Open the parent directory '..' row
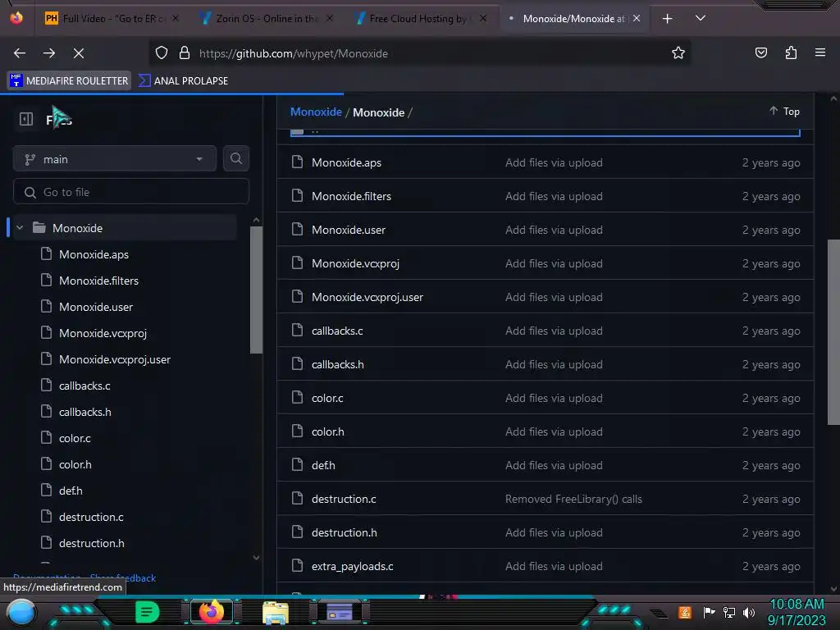Viewport: 840px width, 630px height. (x=545, y=131)
